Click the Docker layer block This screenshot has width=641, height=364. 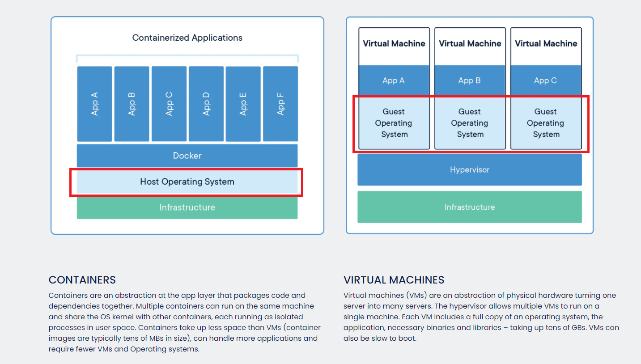tap(187, 156)
